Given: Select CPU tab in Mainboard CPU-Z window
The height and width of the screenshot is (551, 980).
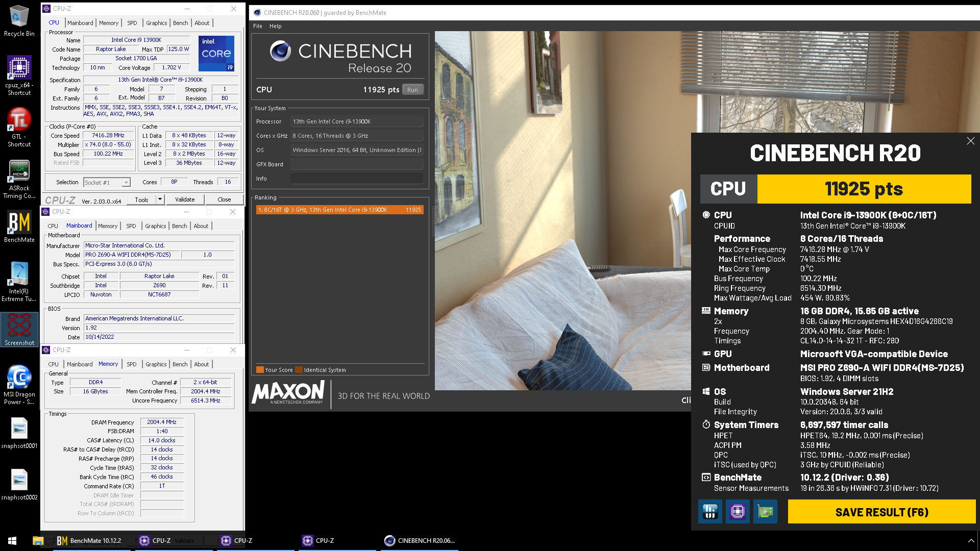Looking at the screenshot, I should (x=53, y=226).
